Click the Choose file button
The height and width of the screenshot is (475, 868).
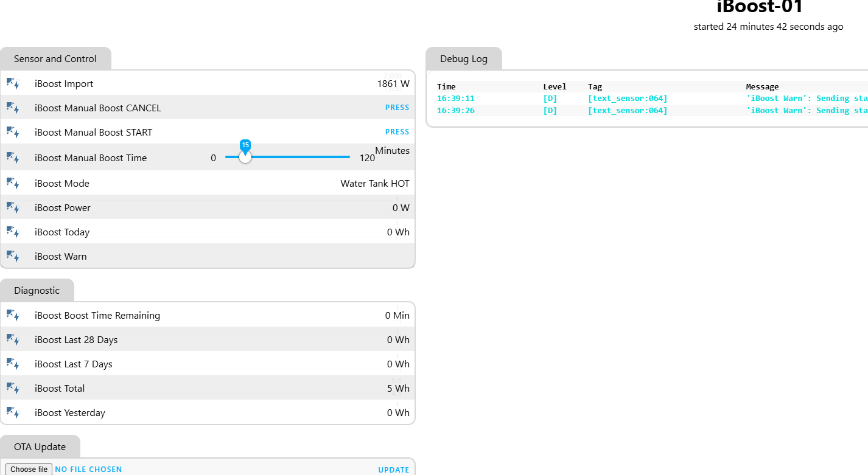[29, 470]
